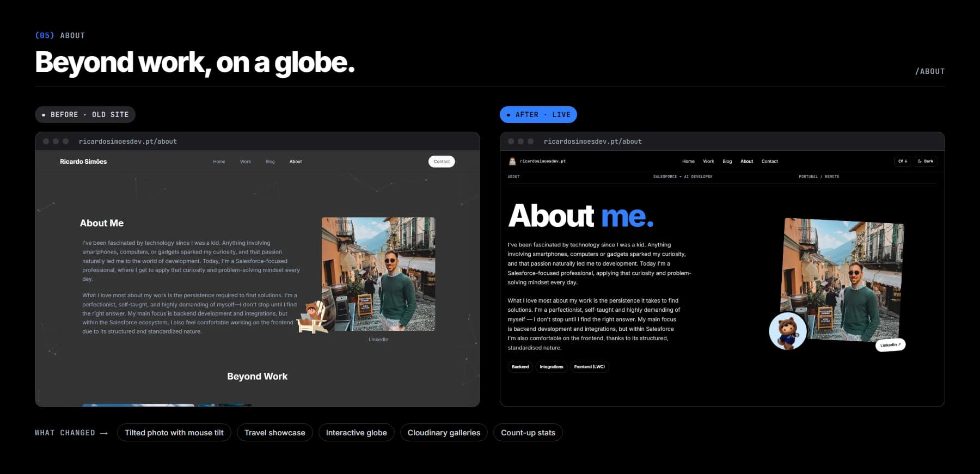Click the ricardosimoesdev.pt brand text in After header
The height and width of the screenshot is (474, 980).
(x=543, y=161)
